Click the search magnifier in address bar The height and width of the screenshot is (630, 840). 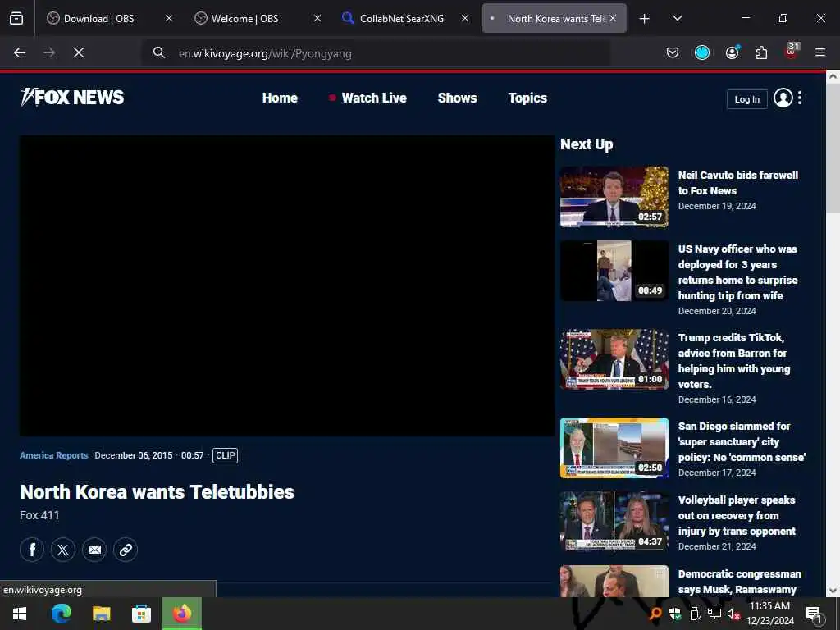(158, 52)
